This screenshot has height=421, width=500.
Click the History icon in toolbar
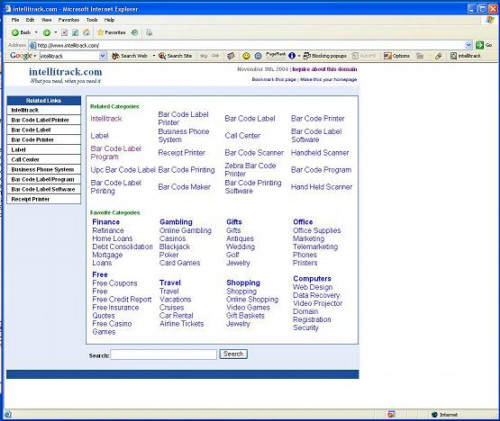[135, 33]
